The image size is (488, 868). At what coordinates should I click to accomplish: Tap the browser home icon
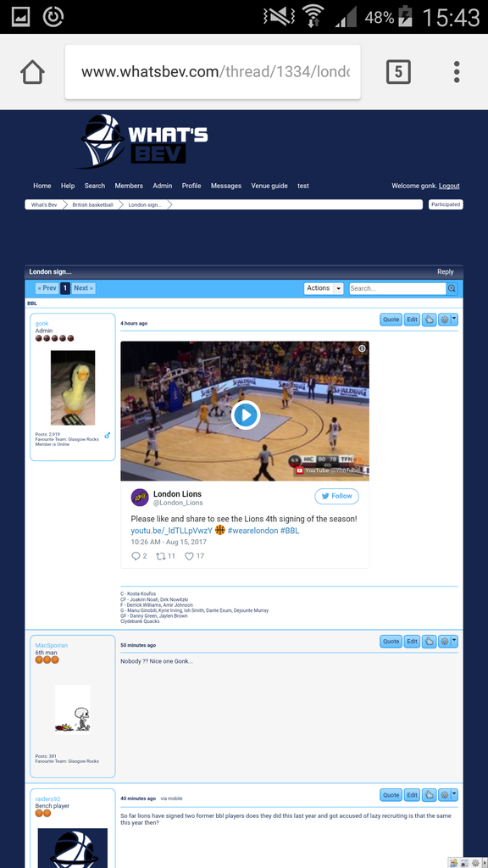pos(32,72)
